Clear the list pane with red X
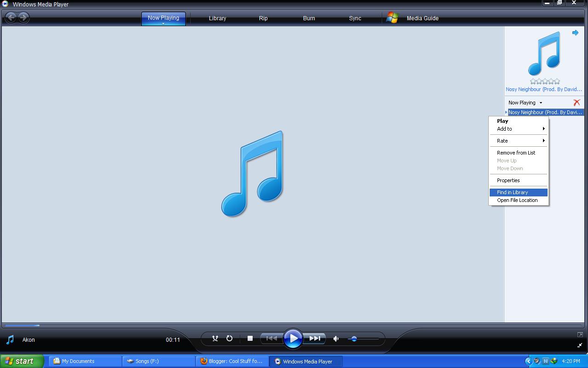 coord(577,103)
